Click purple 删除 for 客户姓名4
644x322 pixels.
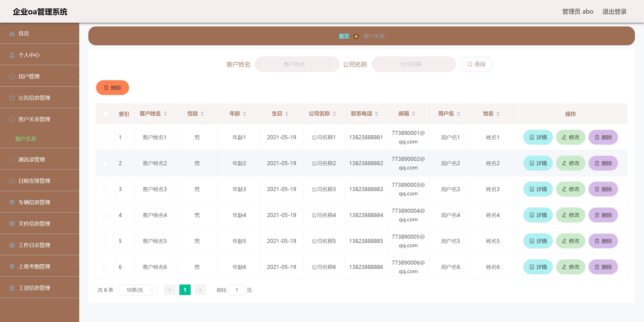click(x=603, y=215)
